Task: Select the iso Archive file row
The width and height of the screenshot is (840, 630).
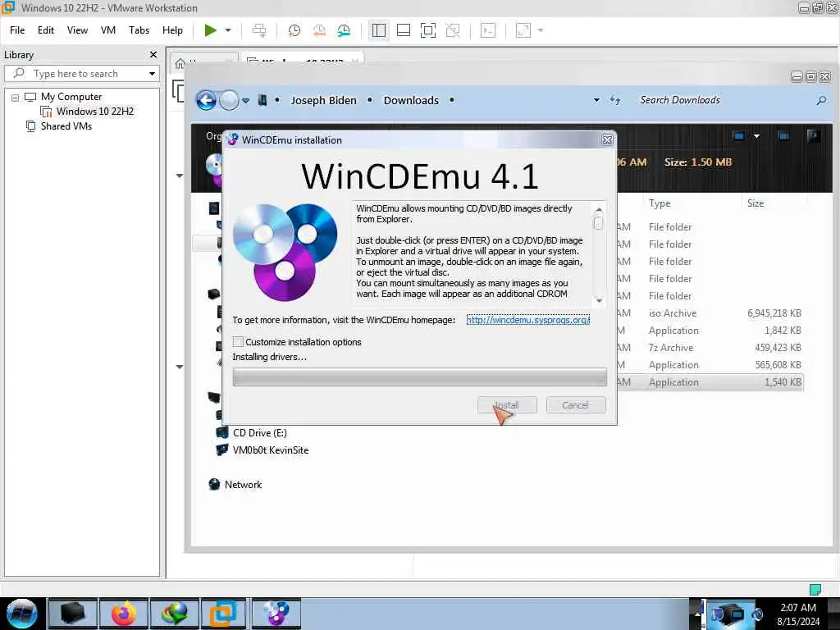Action: coord(710,313)
